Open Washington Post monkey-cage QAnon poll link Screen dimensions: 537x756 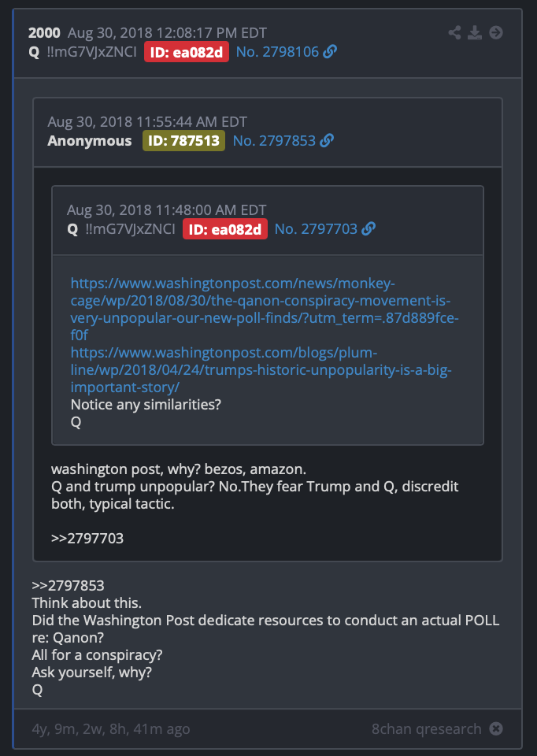pyautogui.click(x=264, y=309)
